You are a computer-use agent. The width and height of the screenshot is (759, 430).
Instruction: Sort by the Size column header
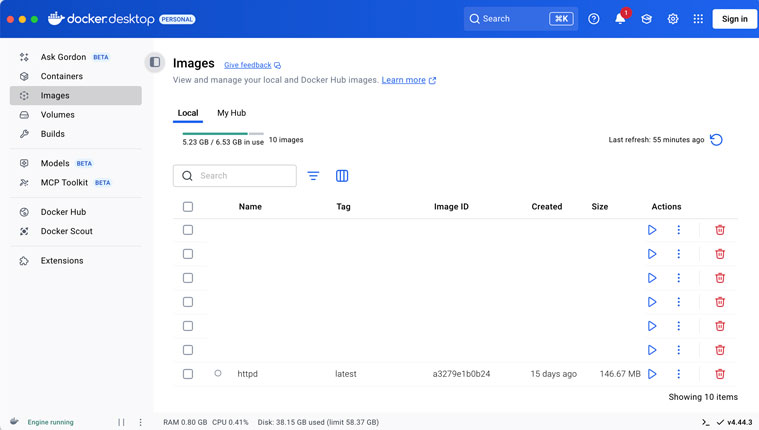(600, 207)
